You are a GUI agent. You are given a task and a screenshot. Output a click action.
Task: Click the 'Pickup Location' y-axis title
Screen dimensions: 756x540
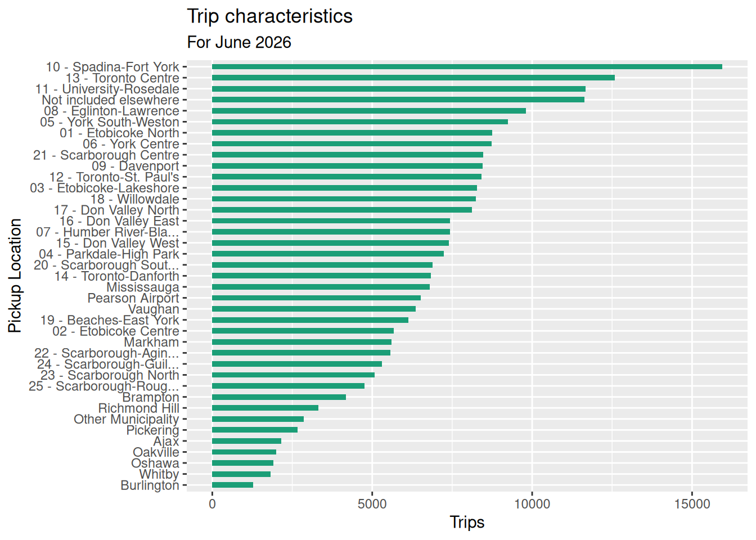[15, 276]
